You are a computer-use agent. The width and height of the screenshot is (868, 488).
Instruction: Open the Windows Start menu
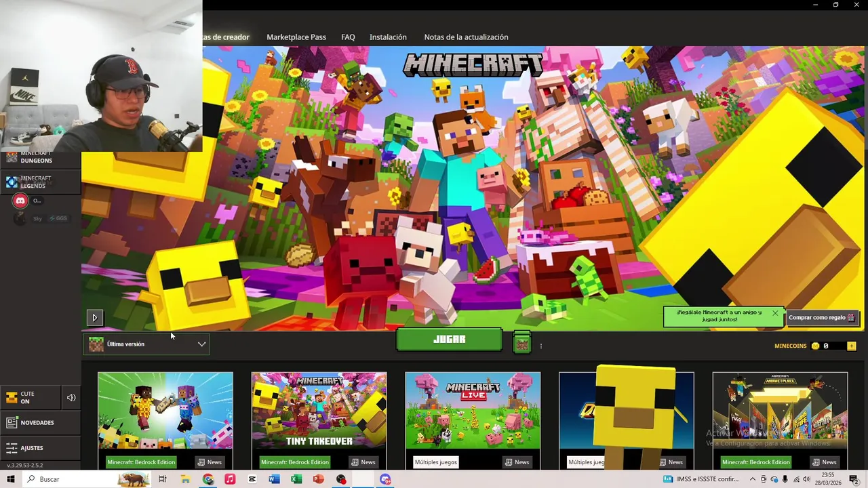point(11,479)
